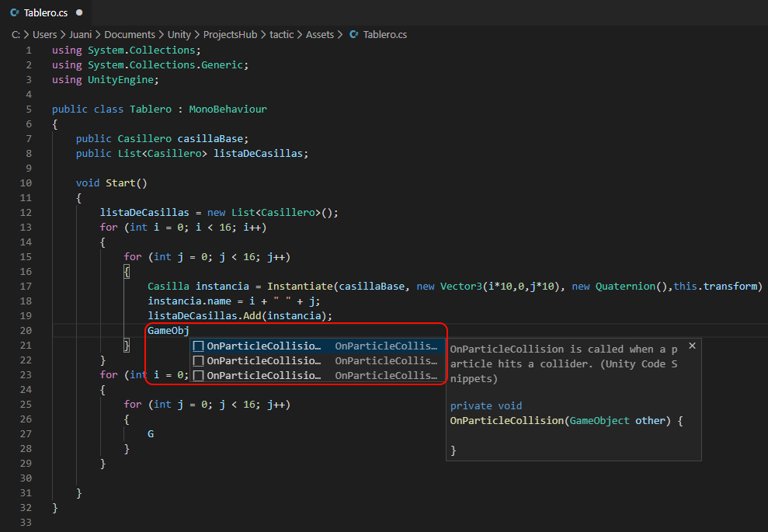Select the third OnParticleCollision suggestion entry
This screenshot has width=768, height=532.
pos(264,375)
